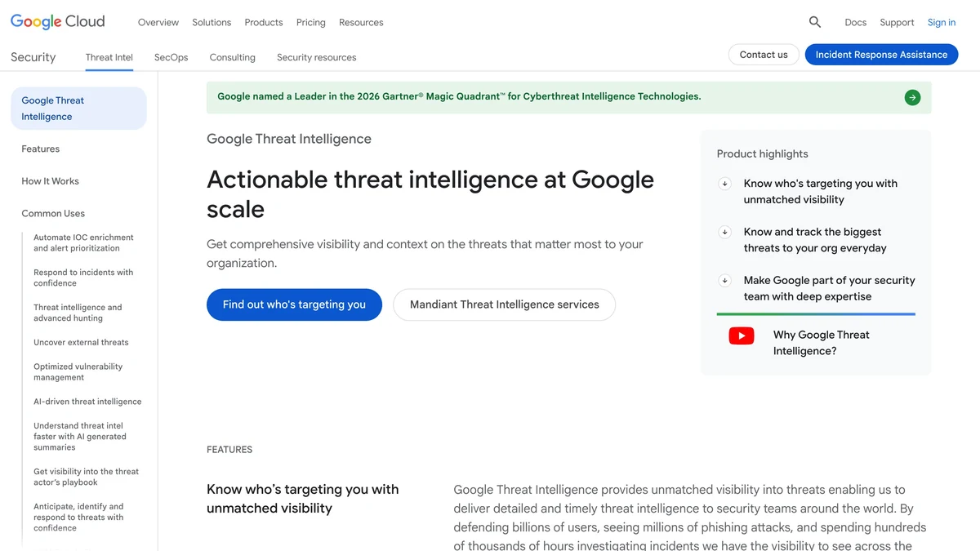Open the Solutions menu
The height and width of the screenshot is (551, 980).
(212, 22)
